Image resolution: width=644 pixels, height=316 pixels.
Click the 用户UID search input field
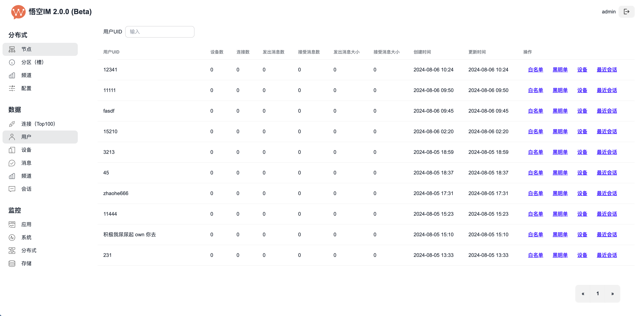(160, 32)
